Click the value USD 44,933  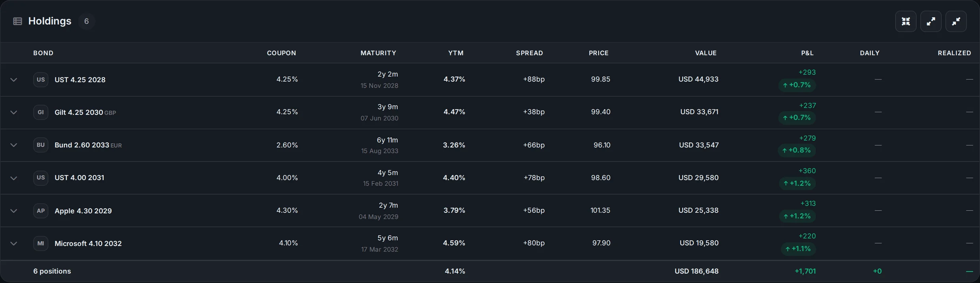click(698, 79)
